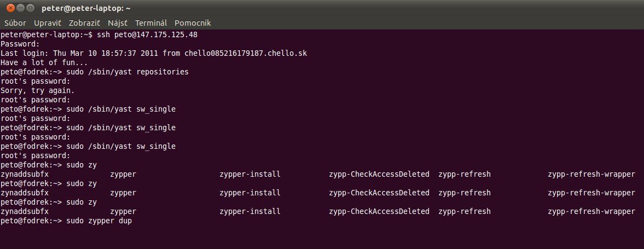Viewport: 644px width, 249px height.
Task: Click the 'Sorry, try again.' message
Action: [x=37, y=90]
